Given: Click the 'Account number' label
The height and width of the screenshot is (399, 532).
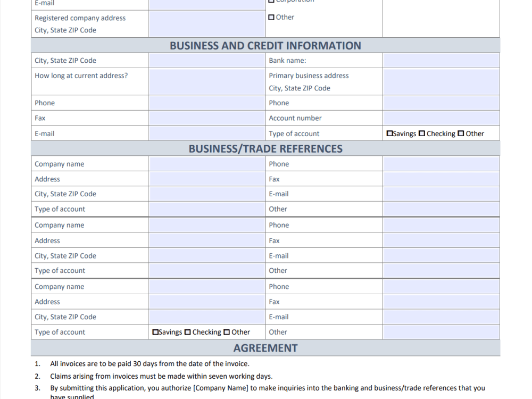Looking at the screenshot, I should click(x=295, y=118).
